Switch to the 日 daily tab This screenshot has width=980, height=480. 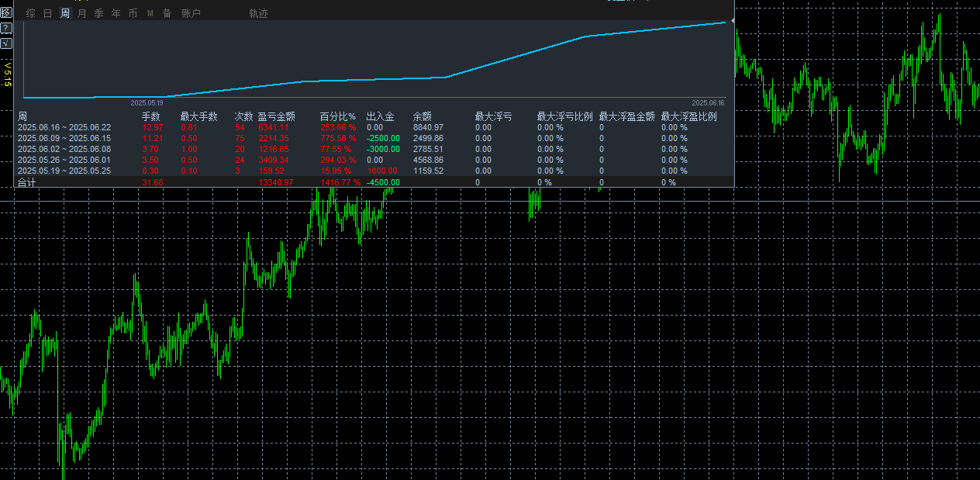[x=48, y=13]
